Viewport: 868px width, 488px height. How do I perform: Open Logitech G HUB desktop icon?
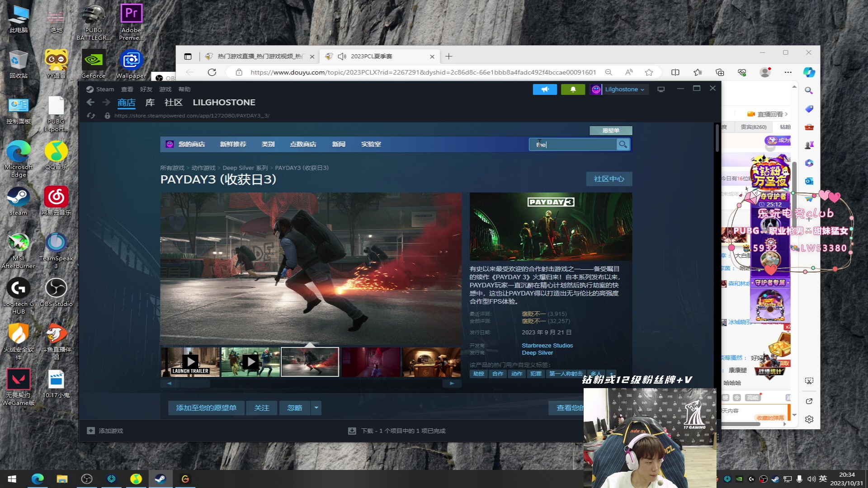pyautogui.click(x=19, y=296)
